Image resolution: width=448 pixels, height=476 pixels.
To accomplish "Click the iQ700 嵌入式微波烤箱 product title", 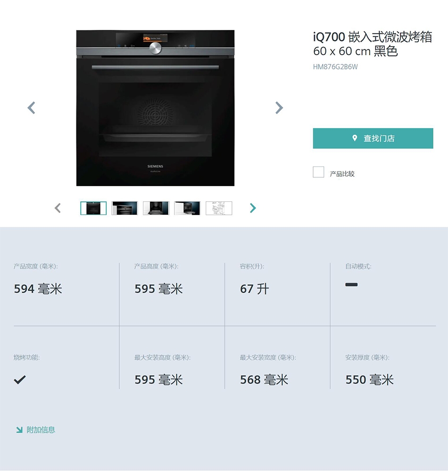I will pos(373,44).
